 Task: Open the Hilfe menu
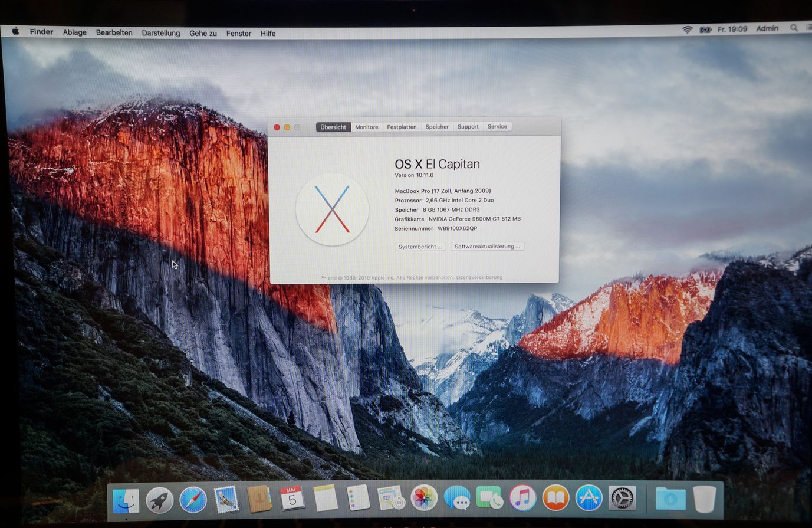[268, 33]
